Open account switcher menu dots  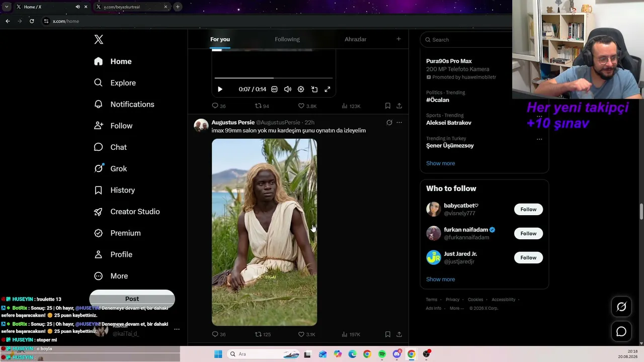[177, 329]
